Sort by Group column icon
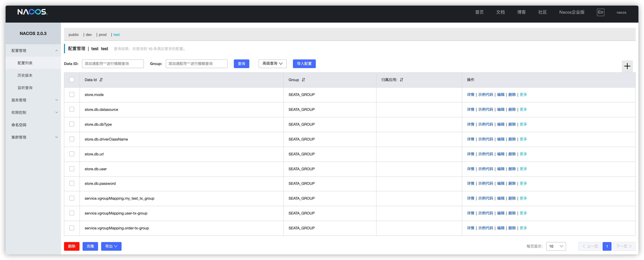This screenshot has width=644, height=260. point(303,80)
